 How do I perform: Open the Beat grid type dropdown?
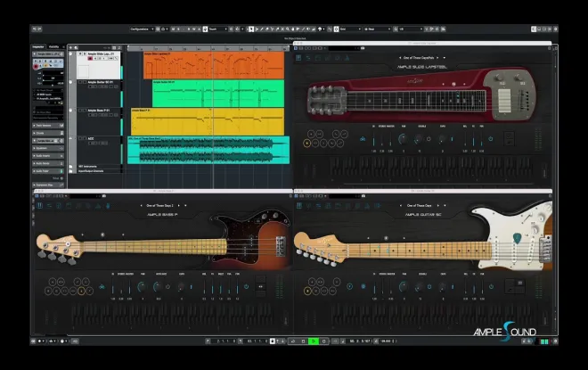click(x=378, y=29)
